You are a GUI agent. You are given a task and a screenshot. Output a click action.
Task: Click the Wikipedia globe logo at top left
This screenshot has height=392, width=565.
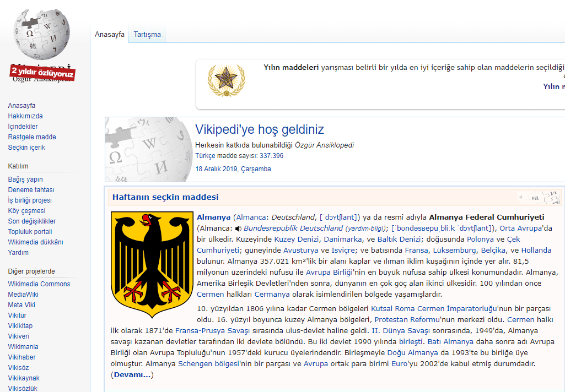(42, 33)
